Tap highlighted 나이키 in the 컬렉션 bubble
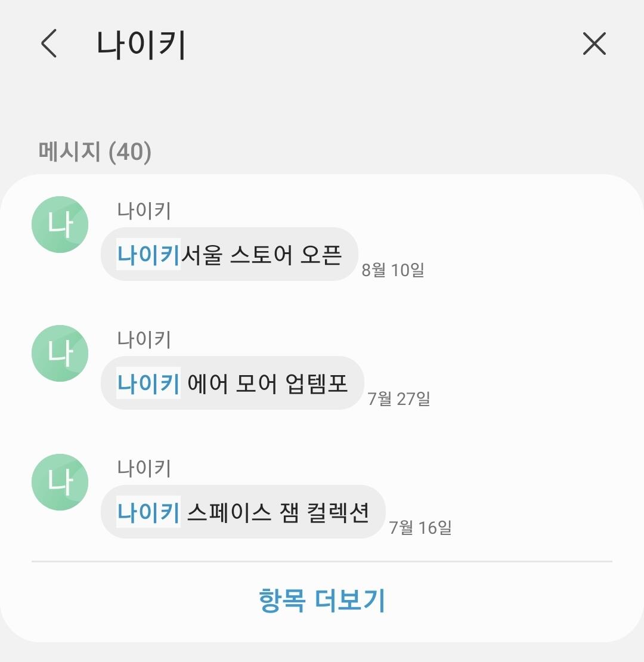644x662 pixels. [x=148, y=512]
